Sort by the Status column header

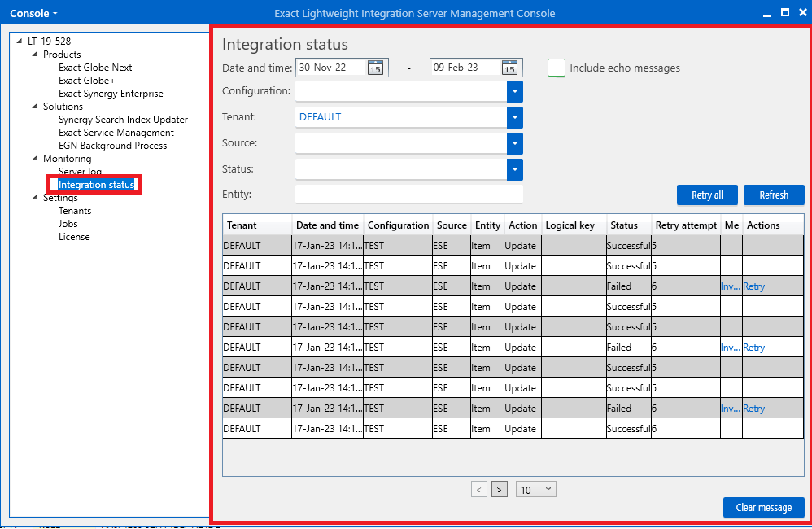coord(629,225)
